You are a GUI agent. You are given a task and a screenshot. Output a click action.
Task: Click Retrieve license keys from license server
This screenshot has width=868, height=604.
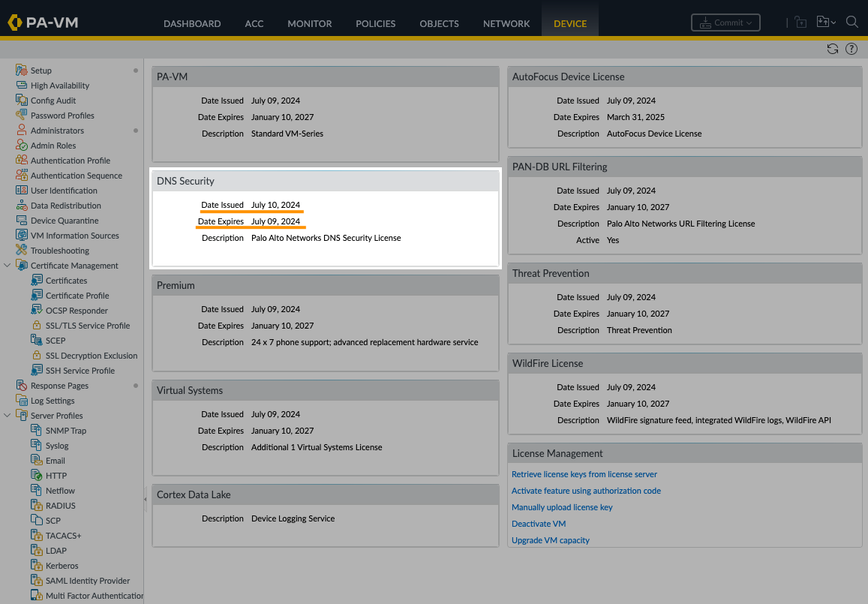[x=584, y=474]
